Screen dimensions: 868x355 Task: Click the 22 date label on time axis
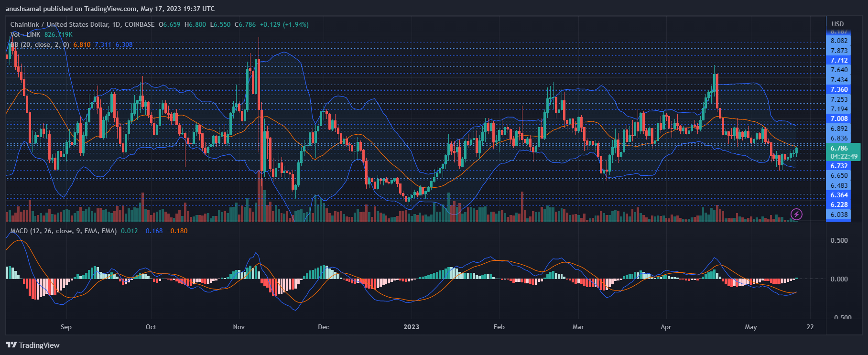(x=810, y=327)
